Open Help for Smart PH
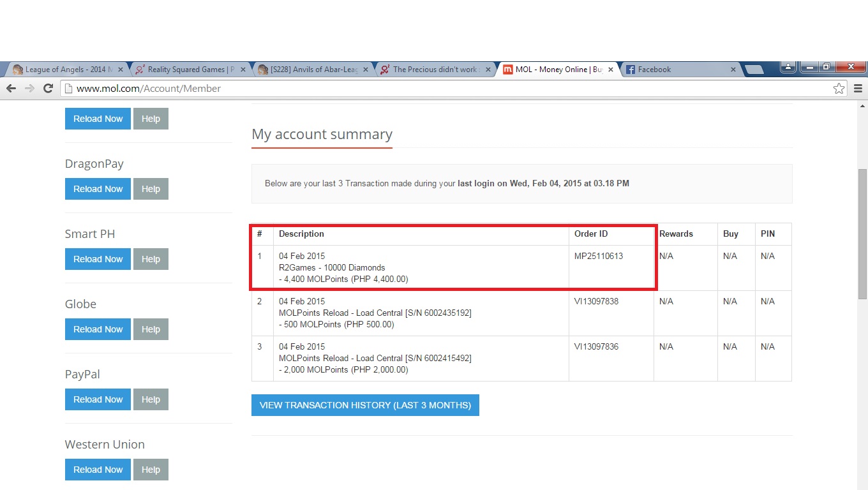The image size is (868, 490). pos(151,259)
